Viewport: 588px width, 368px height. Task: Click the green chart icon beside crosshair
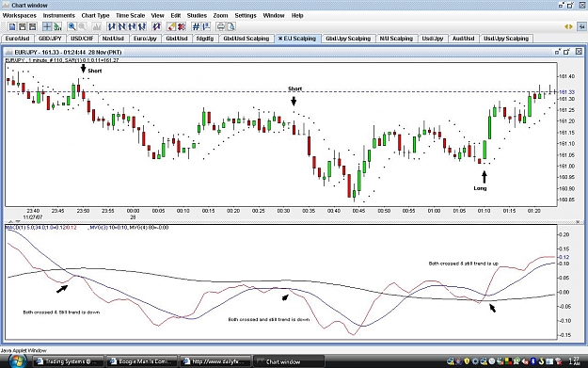click(57, 26)
